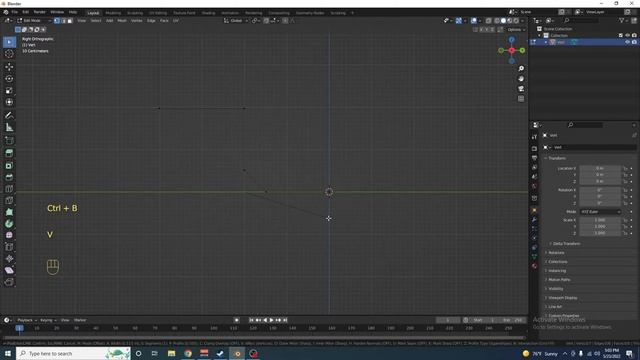Open the outliner filter dropdown
Screen dimensions: 640x360
click(x=623, y=20)
